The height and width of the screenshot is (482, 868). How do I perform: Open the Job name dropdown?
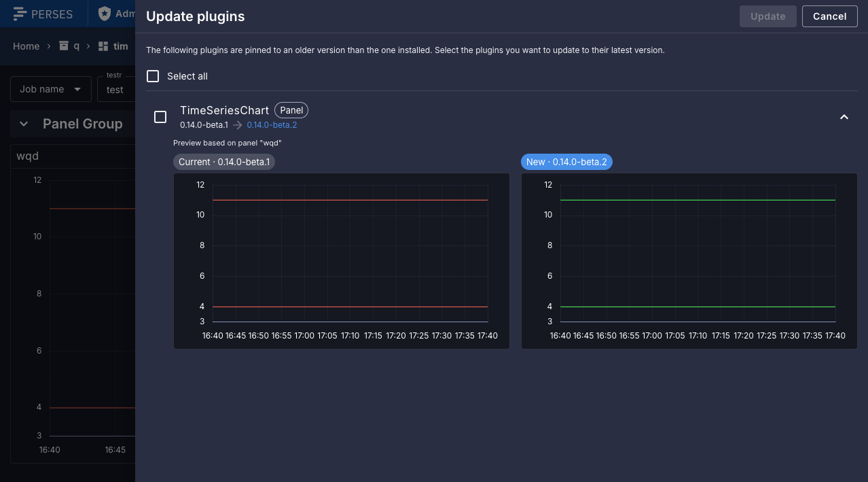(x=51, y=89)
